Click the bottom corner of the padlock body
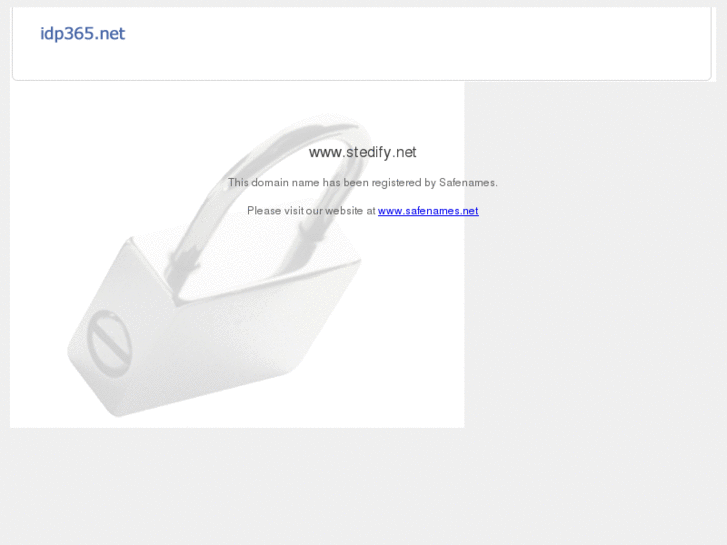727x545 pixels. click(x=116, y=410)
